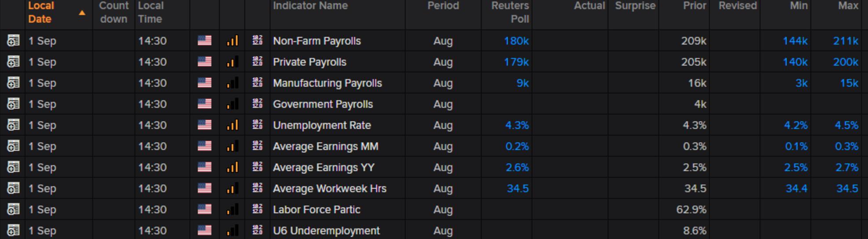Open calendar icon for Labor Force Partic row
Screen dimensions: 868x239
point(13,210)
